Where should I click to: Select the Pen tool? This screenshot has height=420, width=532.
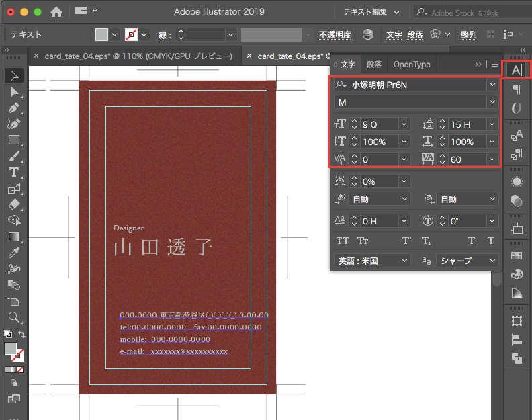click(x=13, y=108)
